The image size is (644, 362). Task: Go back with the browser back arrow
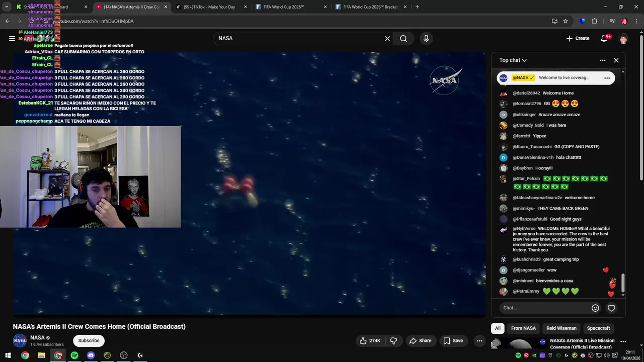pos(7,21)
